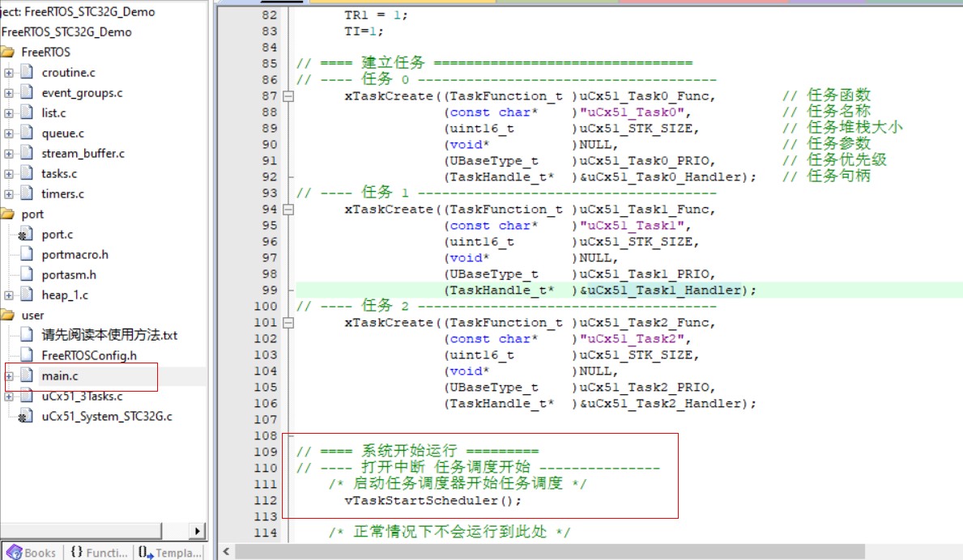
Task: Expand the stream_buffer.c tree node
Action: tap(9, 154)
